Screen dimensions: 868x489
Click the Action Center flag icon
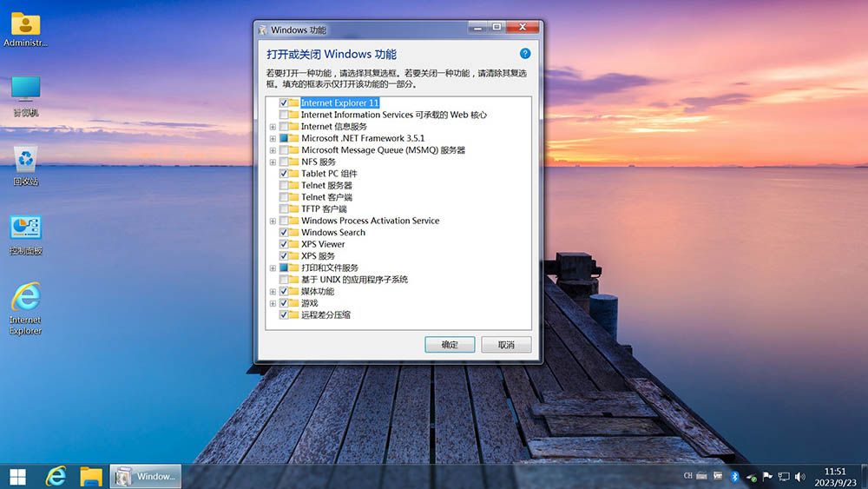point(767,476)
